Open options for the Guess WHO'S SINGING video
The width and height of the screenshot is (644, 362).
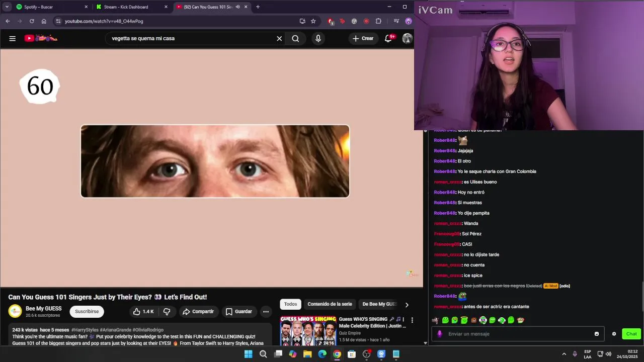click(x=412, y=320)
